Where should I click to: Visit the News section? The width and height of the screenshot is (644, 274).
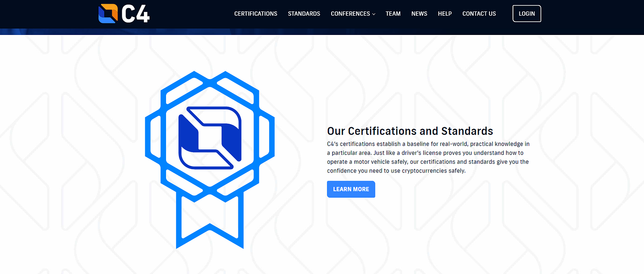tap(419, 14)
